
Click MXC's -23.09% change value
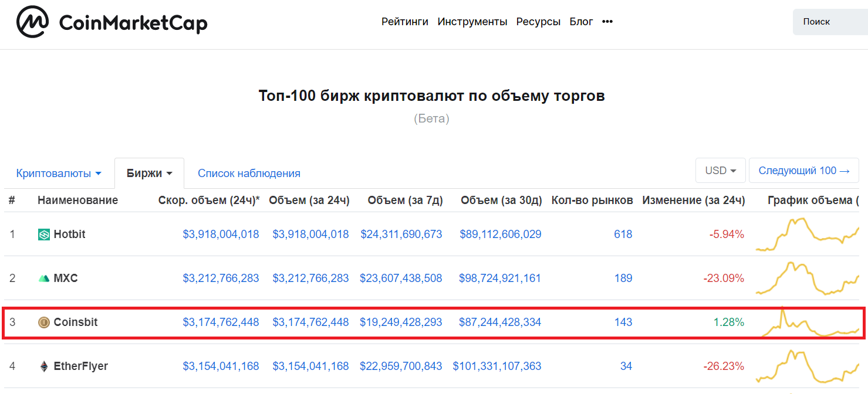point(724,278)
